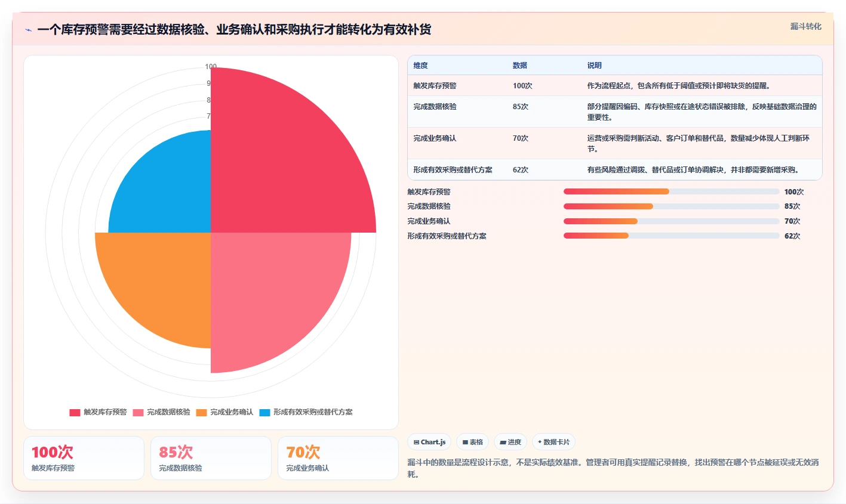Click description starting 运营或采购需判断活动

point(699,144)
